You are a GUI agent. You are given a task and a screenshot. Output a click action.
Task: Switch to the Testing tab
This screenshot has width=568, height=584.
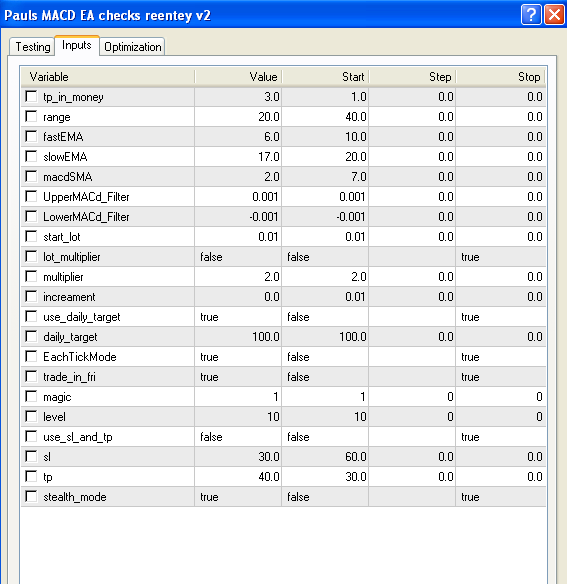(33, 47)
